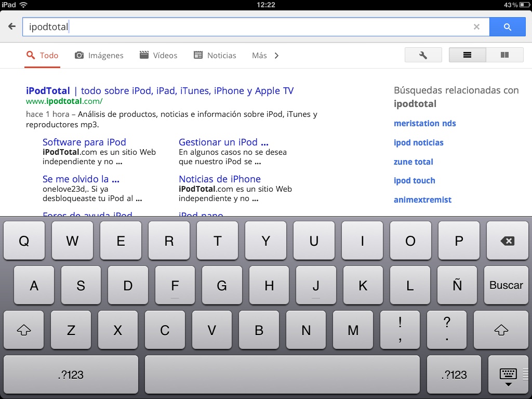
Task: Tap the D key
Action: point(128,285)
